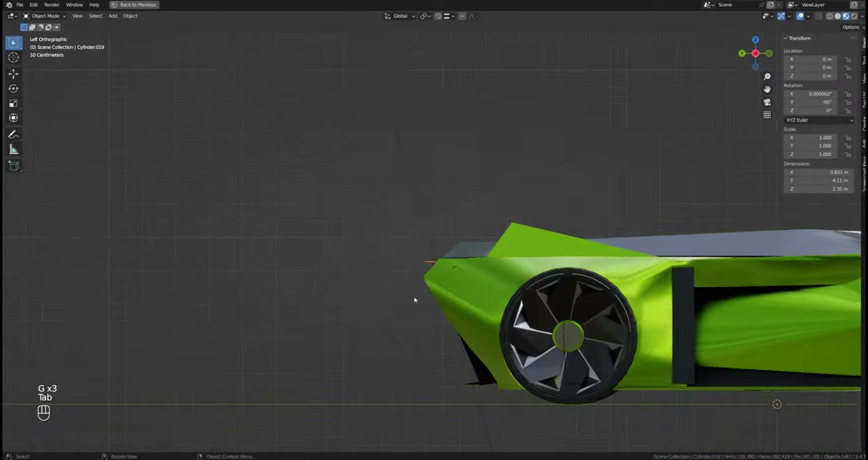
Task: Toggle viewport gizmos
Action: pyautogui.click(x=781, y=16)
